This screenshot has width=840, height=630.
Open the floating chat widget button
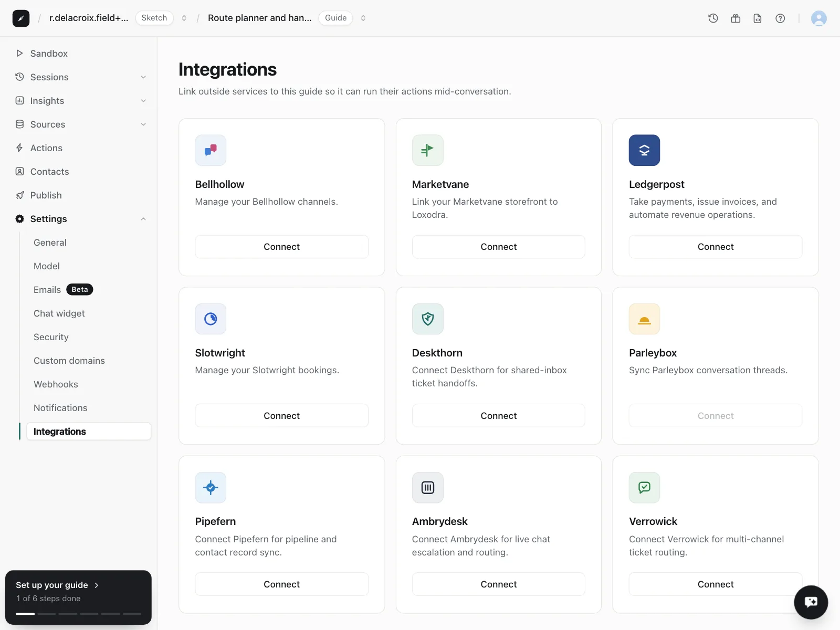811,602
